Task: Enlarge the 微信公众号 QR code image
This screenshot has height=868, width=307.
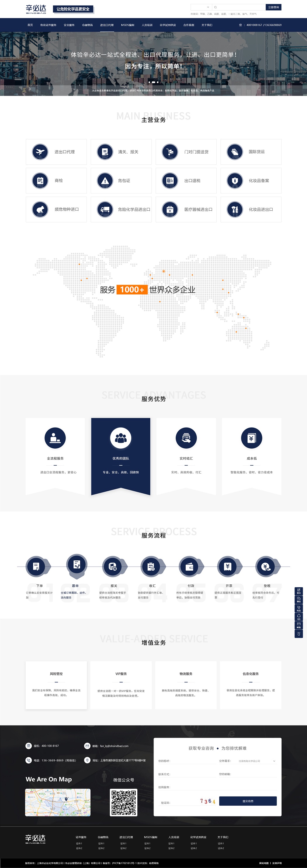Action: [124, 803]
